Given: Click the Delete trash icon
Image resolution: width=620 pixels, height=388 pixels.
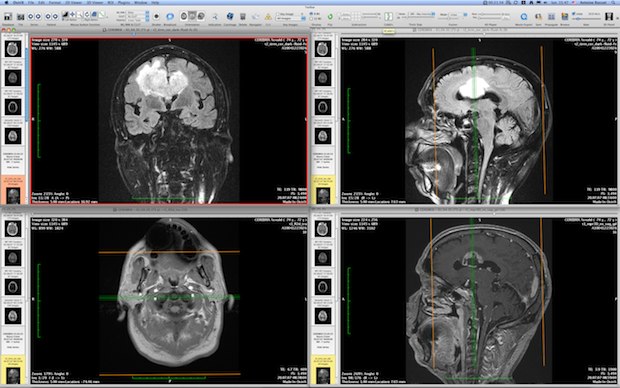Looking at the screenshot, I should click(x=243, y=17).
